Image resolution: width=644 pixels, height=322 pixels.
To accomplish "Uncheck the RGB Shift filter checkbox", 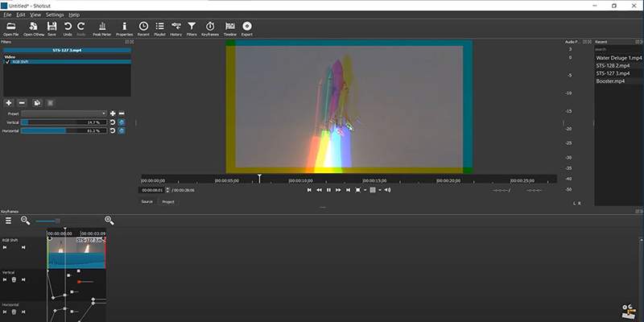I will pyautogui.click(x=6, y=61).
